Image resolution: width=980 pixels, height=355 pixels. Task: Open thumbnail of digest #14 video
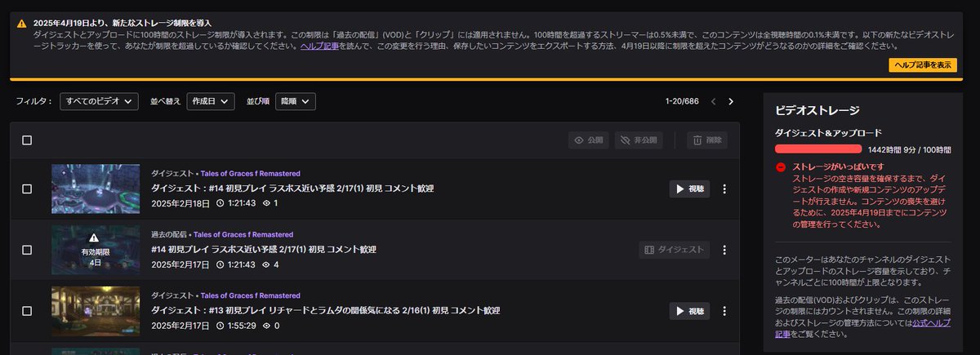click(96, 189)
